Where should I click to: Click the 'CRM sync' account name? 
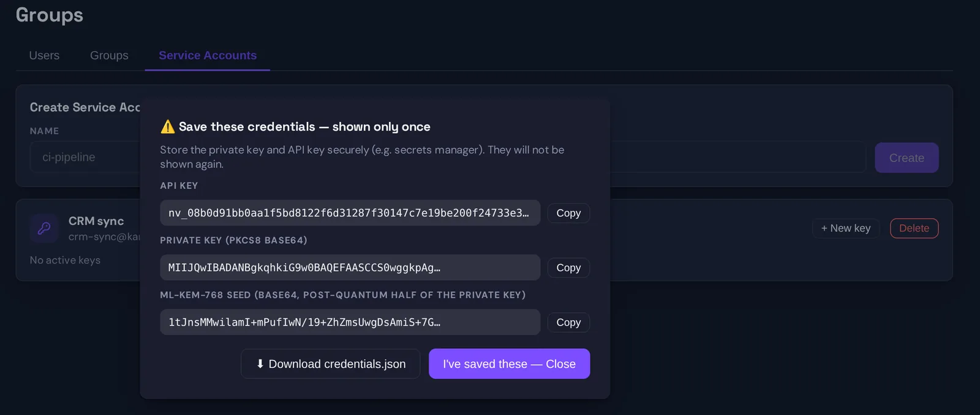click(96, 221)
